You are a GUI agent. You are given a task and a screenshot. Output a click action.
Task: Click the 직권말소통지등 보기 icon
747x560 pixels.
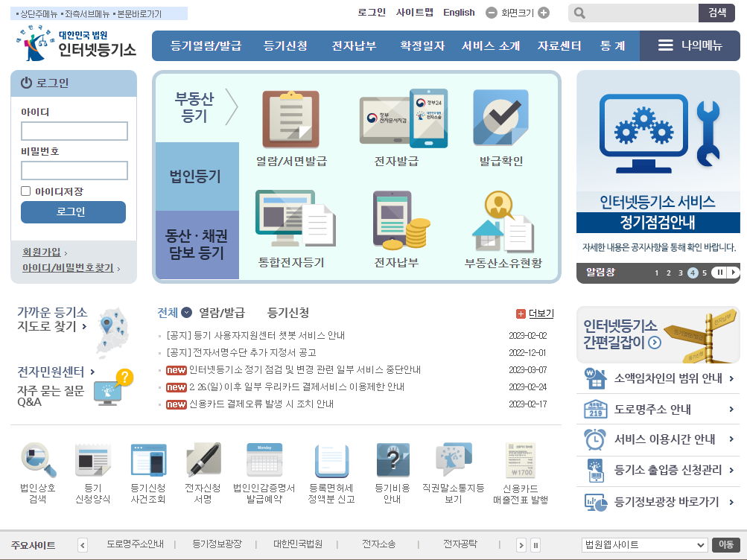454,459
